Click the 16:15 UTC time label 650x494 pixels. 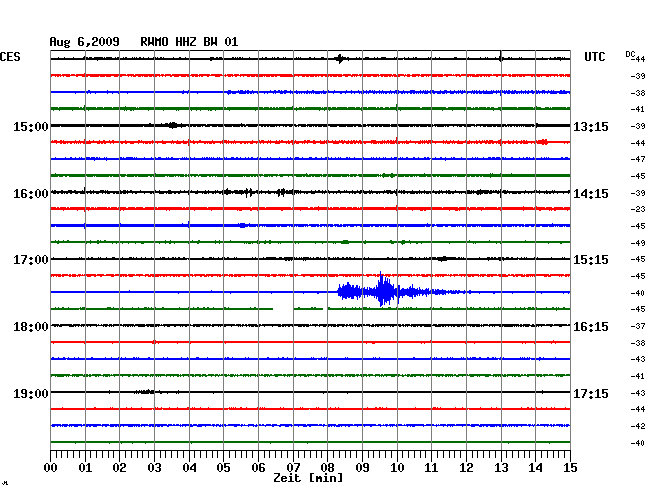[x=591, y=327]
